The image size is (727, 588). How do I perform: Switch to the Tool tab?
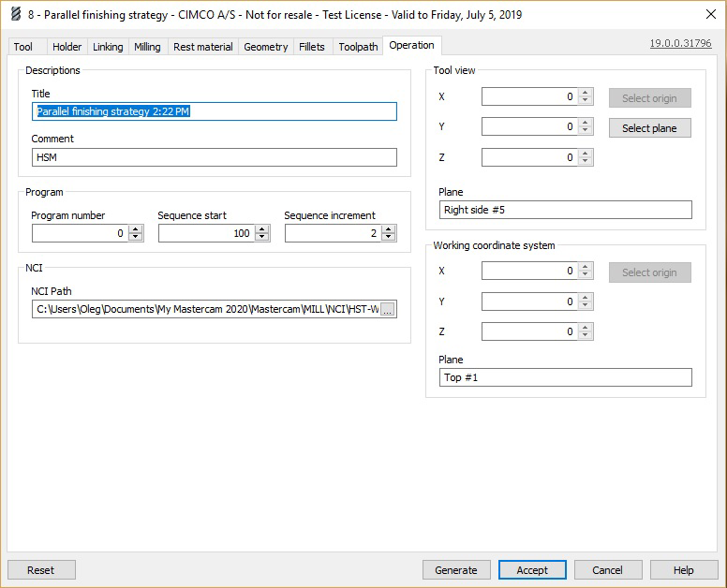(23, 47)
